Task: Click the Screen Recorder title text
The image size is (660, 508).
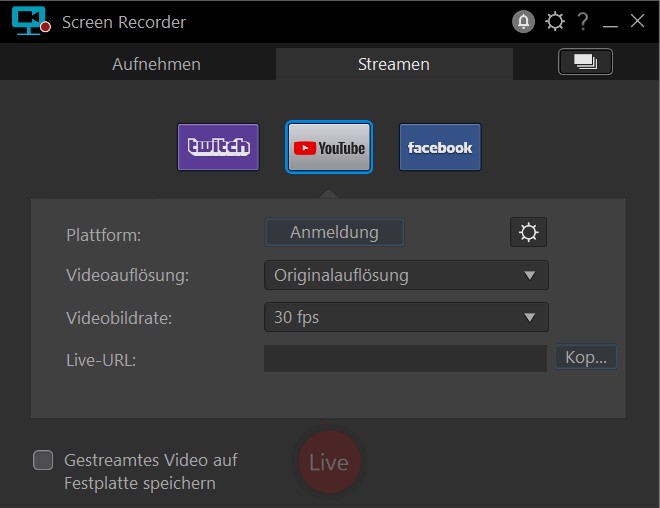Action: pyautogui.click(x=124, y=22)
